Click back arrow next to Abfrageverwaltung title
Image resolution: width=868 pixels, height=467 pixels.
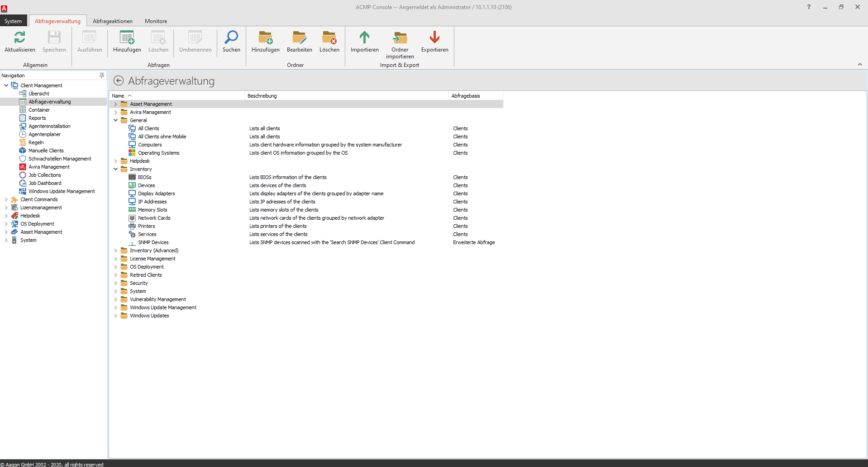(119, 81)
